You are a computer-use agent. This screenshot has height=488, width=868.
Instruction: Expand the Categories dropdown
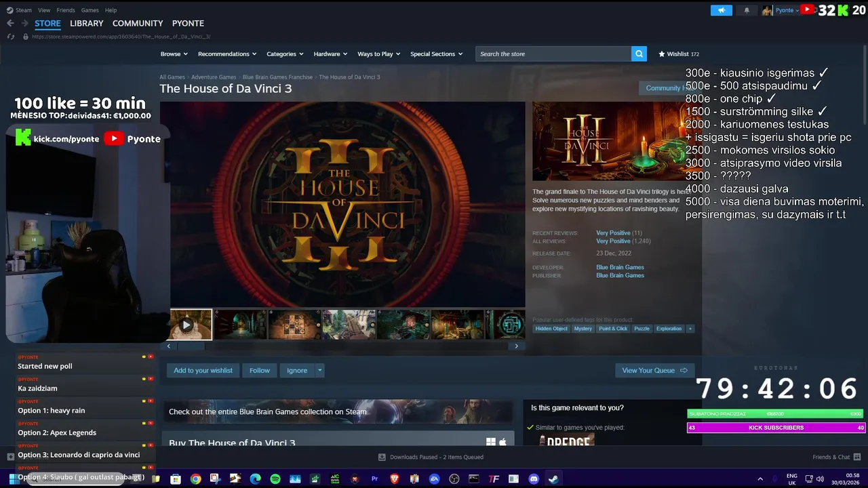(x=285, y=54)
